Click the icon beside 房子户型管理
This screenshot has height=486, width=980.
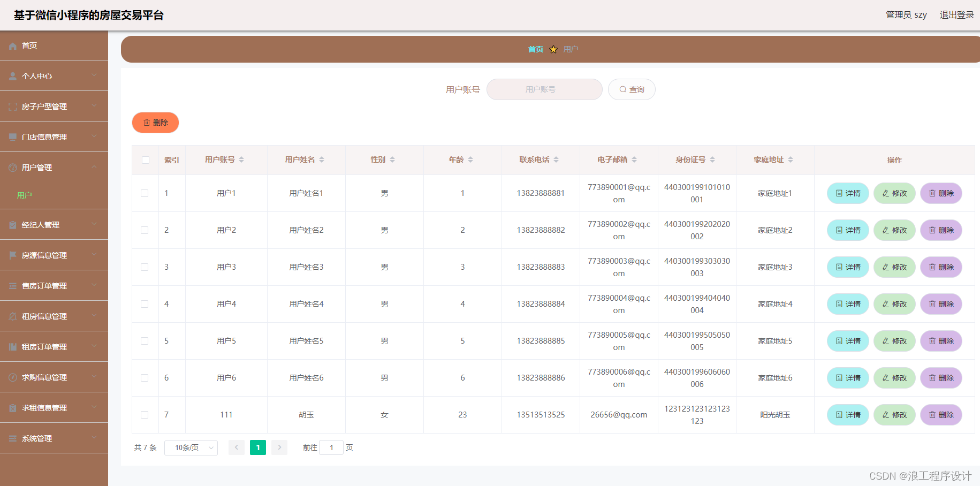(x=13, y=107)
